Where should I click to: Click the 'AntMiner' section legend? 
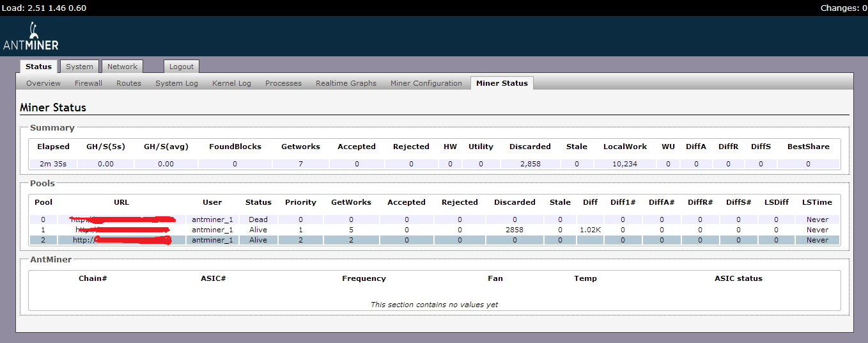[x=51, y=259]
